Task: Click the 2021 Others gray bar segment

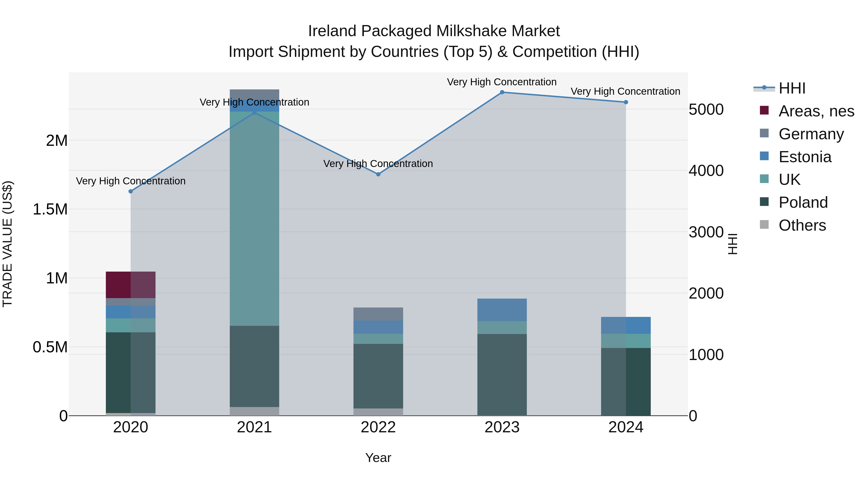Action: [x=254, y=411]
